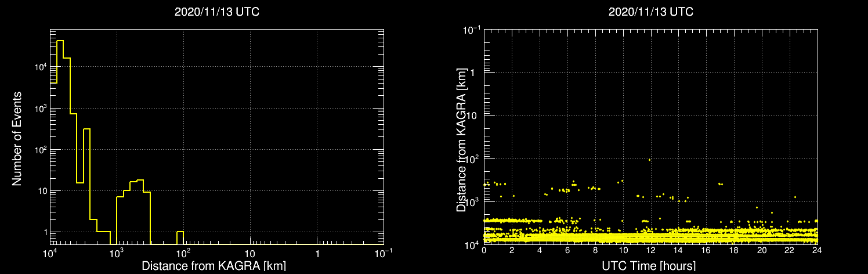Click scatter plot y-axis tick label 10^4
Viewport: 868px width, 274px height.
tap(472, 244)
